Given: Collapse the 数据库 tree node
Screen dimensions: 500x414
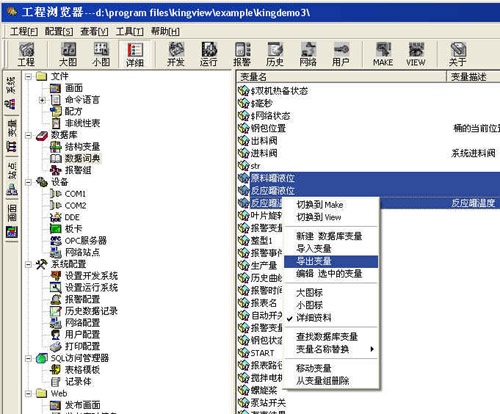Looking at the screenshot, I should (29, 135).
